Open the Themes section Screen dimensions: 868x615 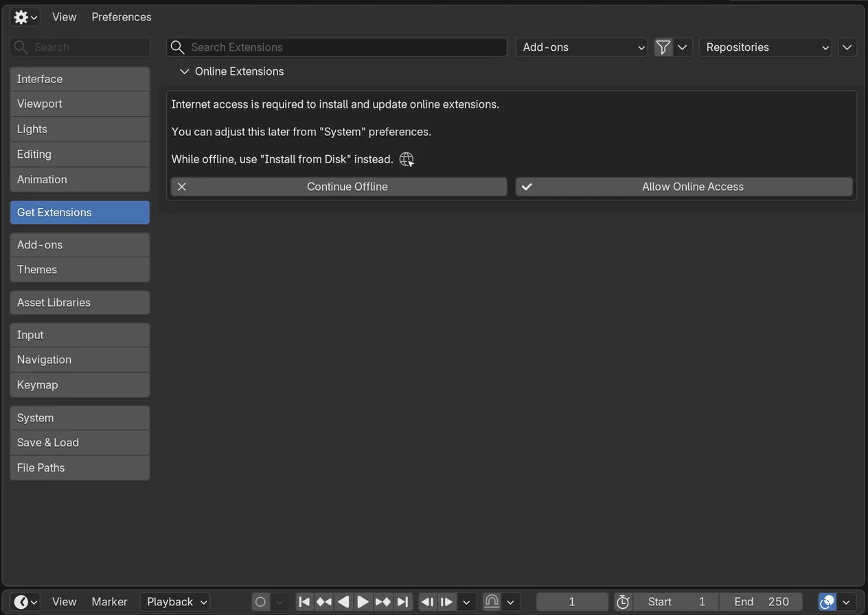point(80,270)
